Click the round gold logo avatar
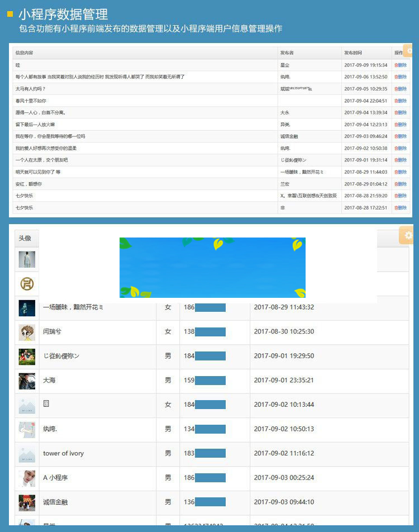419x532 pixels. tap(27, 284)
